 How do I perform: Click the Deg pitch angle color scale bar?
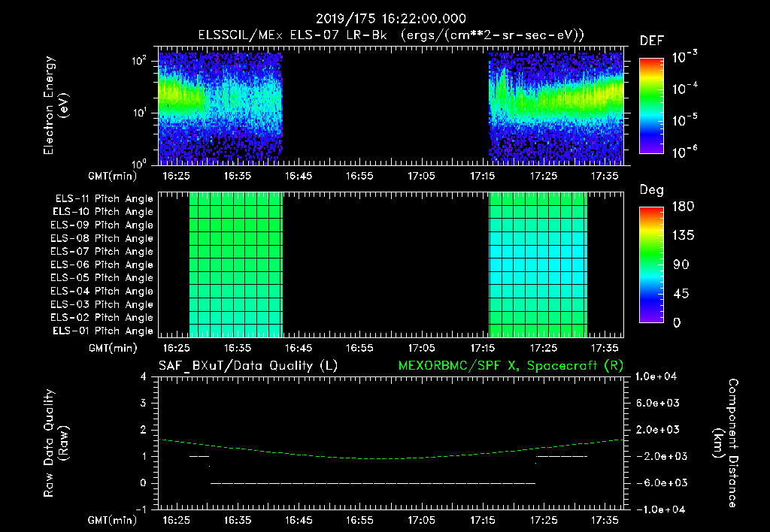[x=651, y=264]
